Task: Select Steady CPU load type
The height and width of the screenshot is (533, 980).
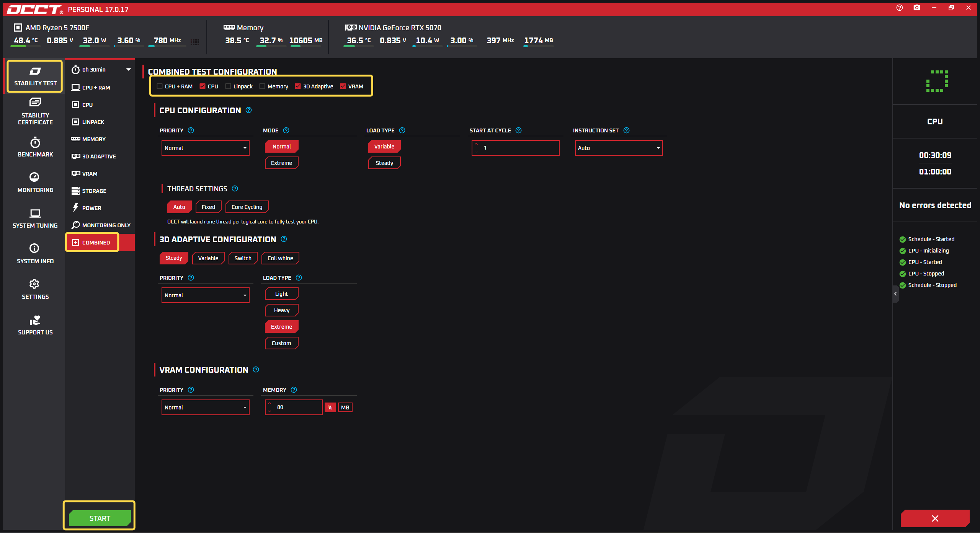Action: [x=384, y=163]
